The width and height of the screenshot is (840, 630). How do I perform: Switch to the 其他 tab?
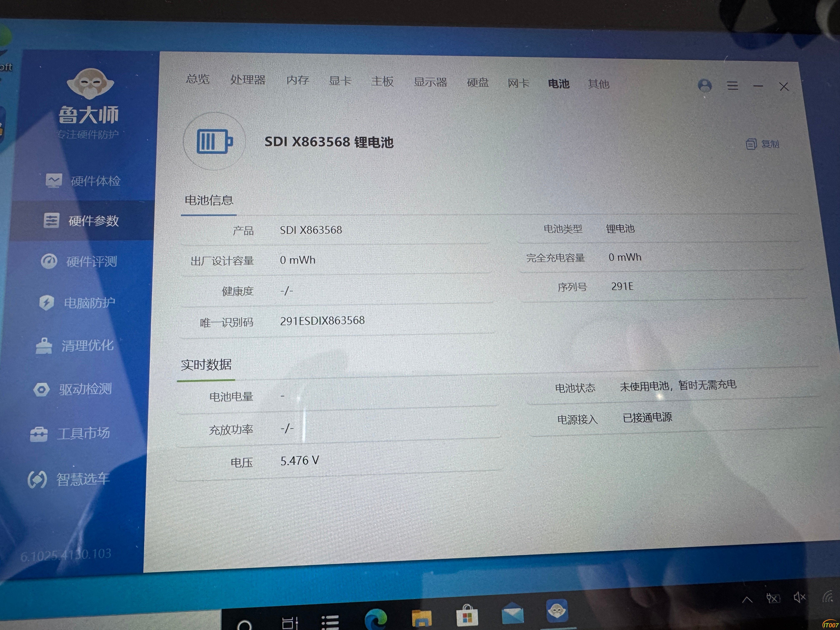point(599,84)
